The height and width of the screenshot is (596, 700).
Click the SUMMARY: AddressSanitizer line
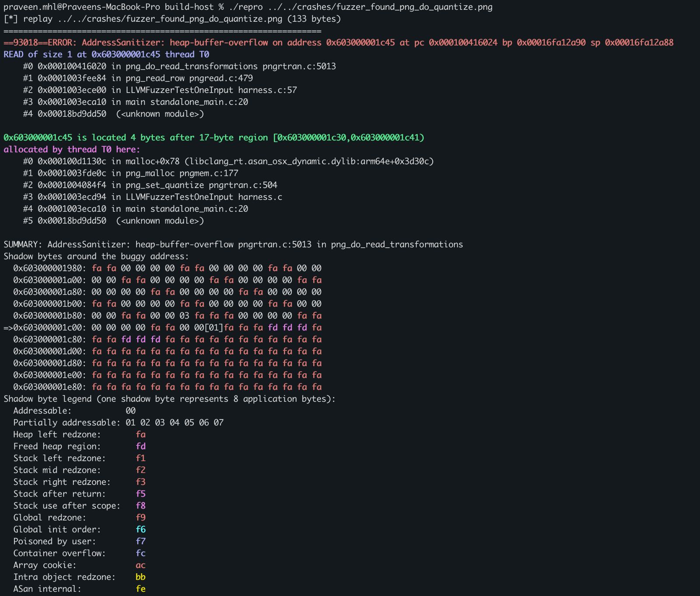[233, 244]
